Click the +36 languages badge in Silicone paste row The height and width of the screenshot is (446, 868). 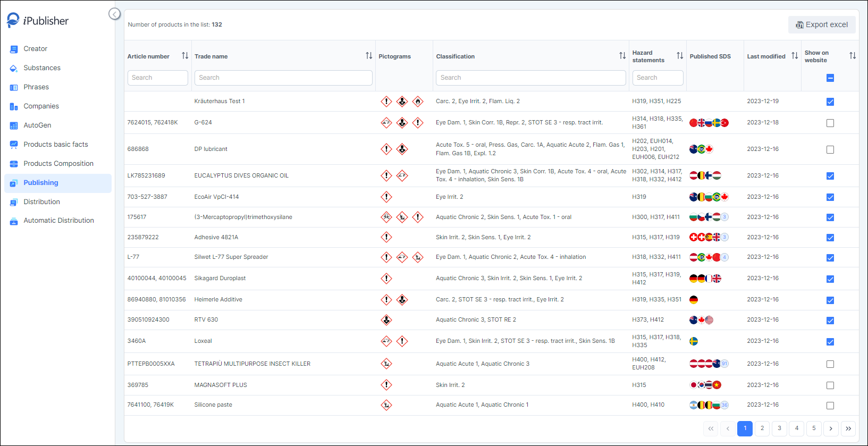click(x=724, y=405)
